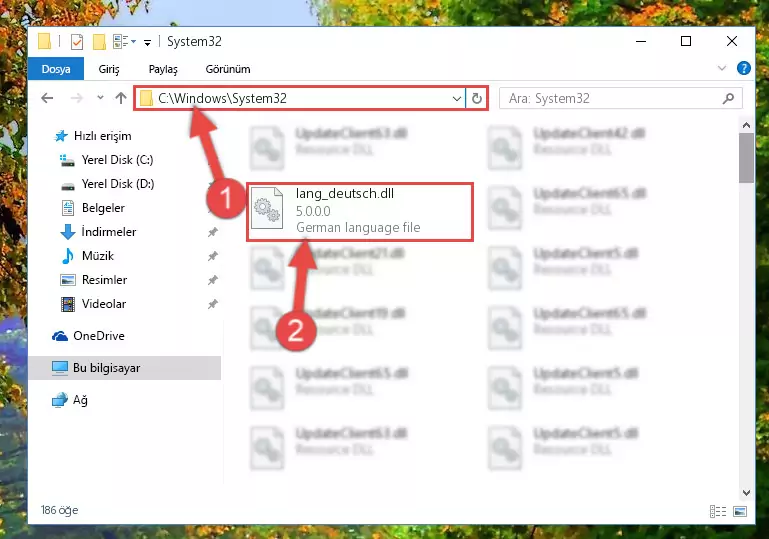Click the New folder quick access icon
769x539 pixels.
coord(99,42)
